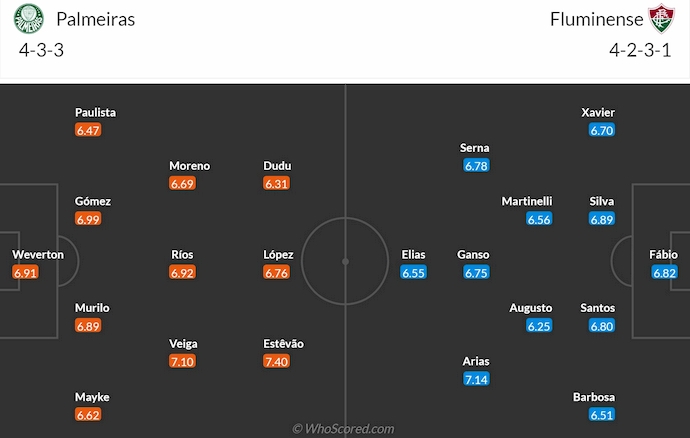Select player name Dudu

277,166
